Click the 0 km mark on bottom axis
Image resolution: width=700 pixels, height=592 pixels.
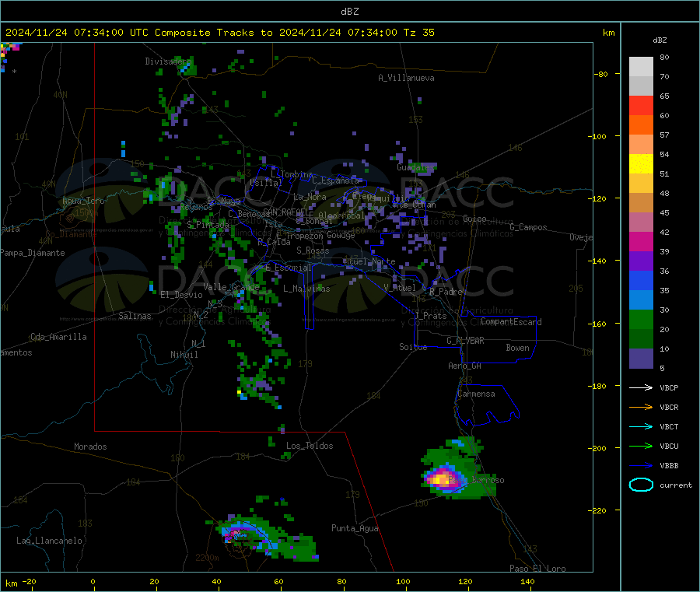pos(93,581)
